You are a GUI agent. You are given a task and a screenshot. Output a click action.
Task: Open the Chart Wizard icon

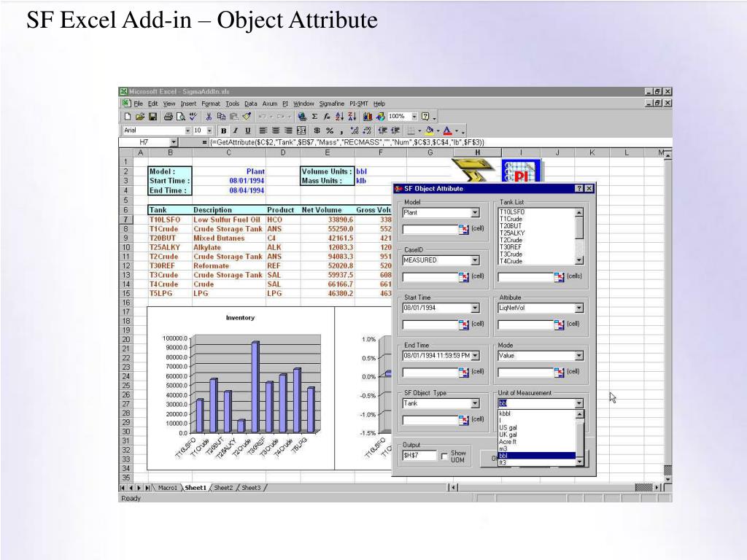tap(368, 116)
